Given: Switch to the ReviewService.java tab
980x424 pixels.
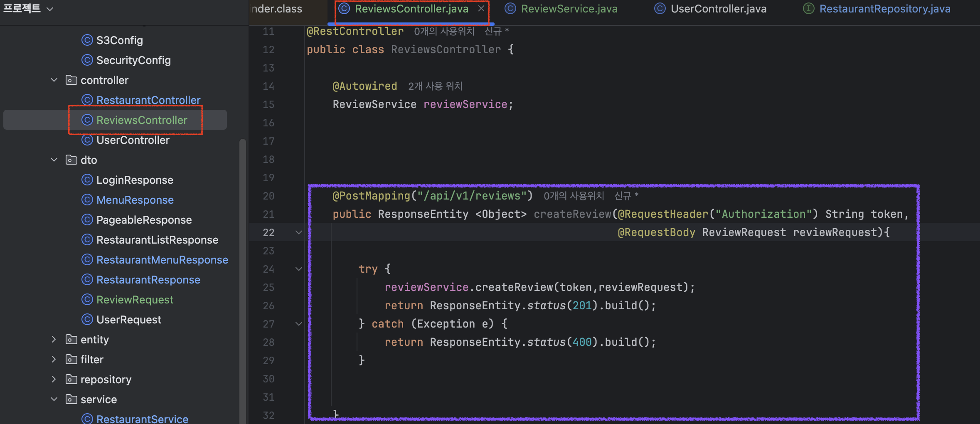Looking at the screenshot, I should pyautogui.click(x=569, y=9).
